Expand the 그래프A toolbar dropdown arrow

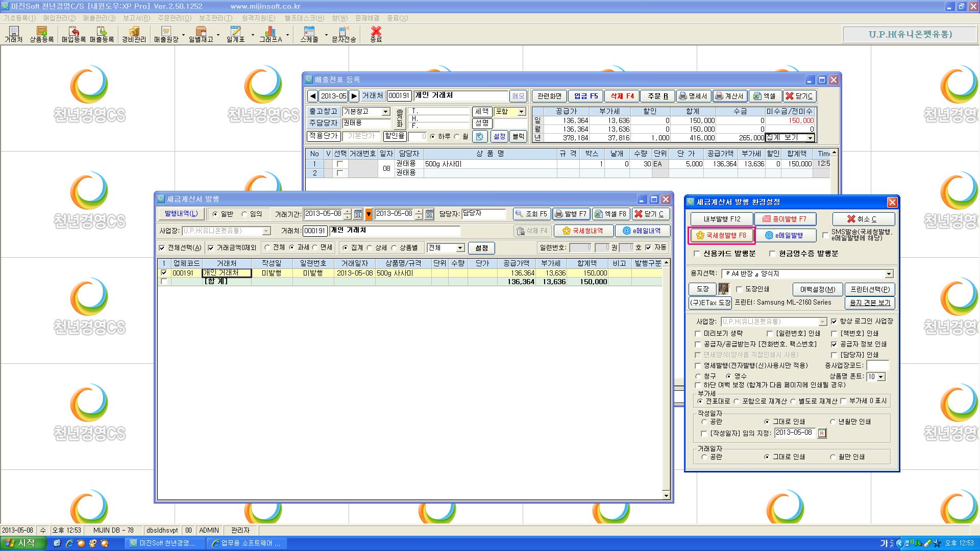[287, 35]
